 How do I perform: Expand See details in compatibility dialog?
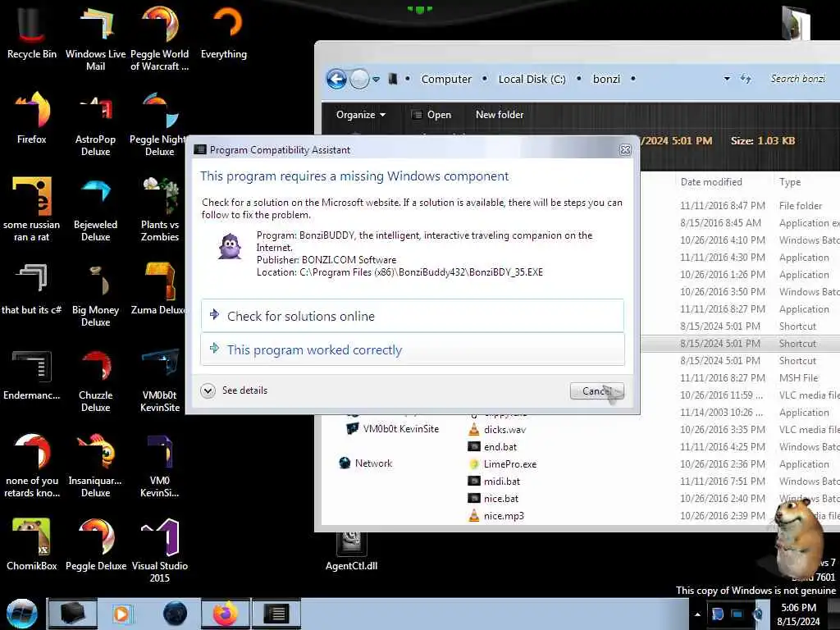pos(234,390)
